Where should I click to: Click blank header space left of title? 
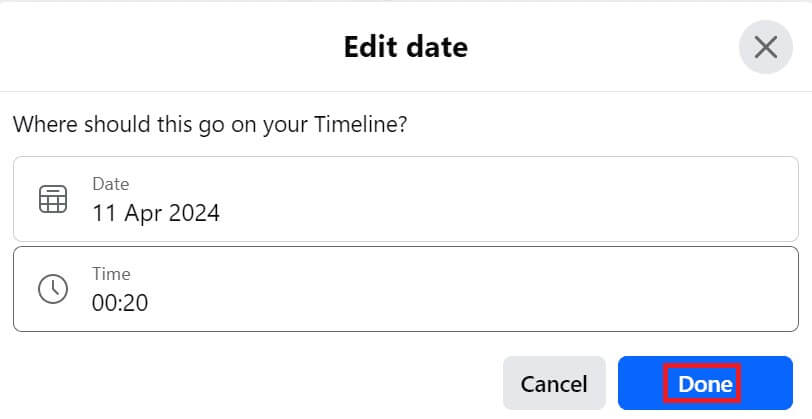150,46
